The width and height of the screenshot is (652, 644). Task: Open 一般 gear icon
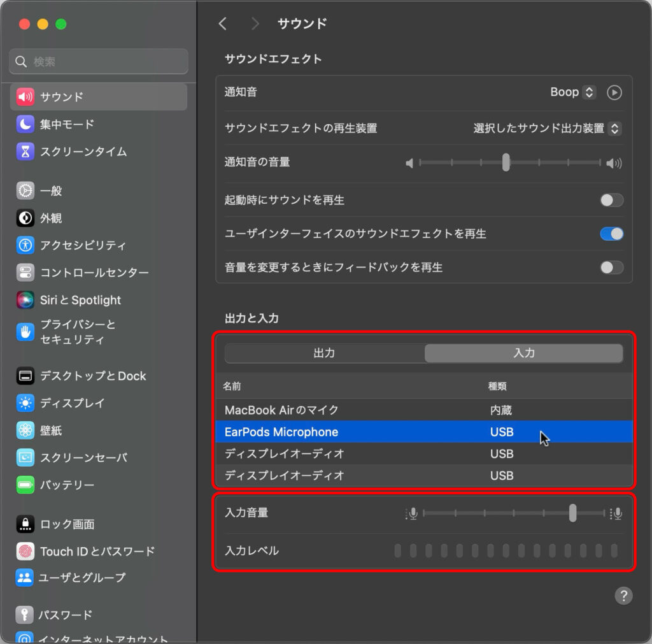click(x=25, y=190)
